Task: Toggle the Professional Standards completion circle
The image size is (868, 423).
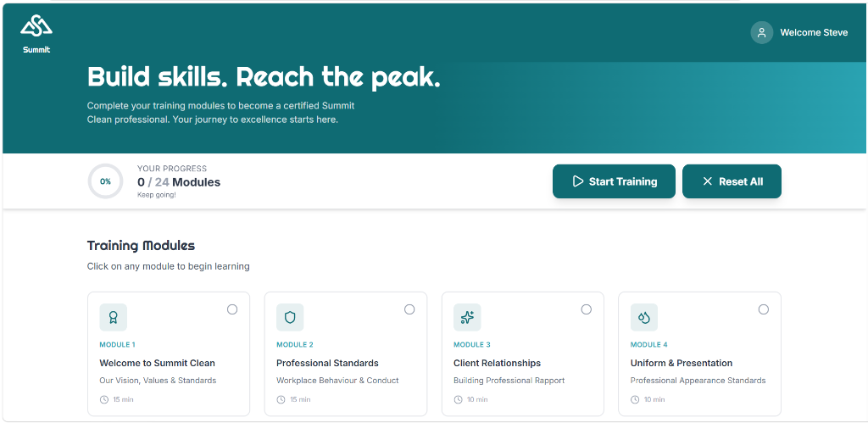Action: 409,309
